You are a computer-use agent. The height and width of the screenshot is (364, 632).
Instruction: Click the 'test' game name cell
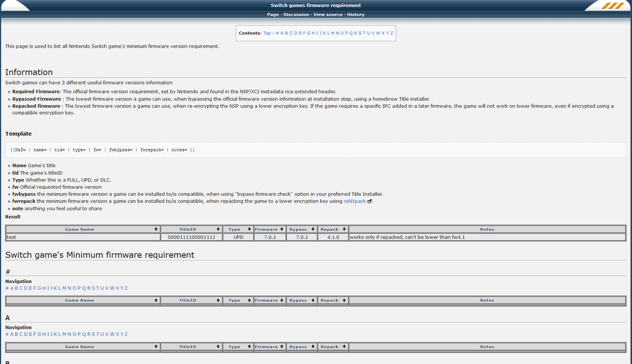point(83,237)
